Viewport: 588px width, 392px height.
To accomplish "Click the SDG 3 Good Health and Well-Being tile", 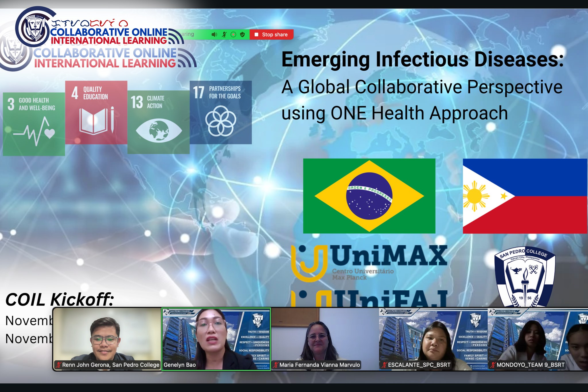I will pyautogui.click(x=34, y=124).
